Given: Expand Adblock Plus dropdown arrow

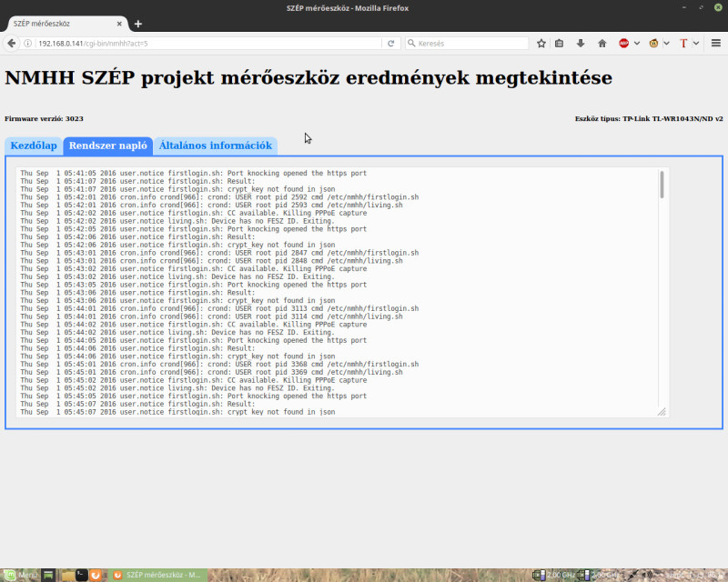Looking at the screenshot, I should 636,43.
